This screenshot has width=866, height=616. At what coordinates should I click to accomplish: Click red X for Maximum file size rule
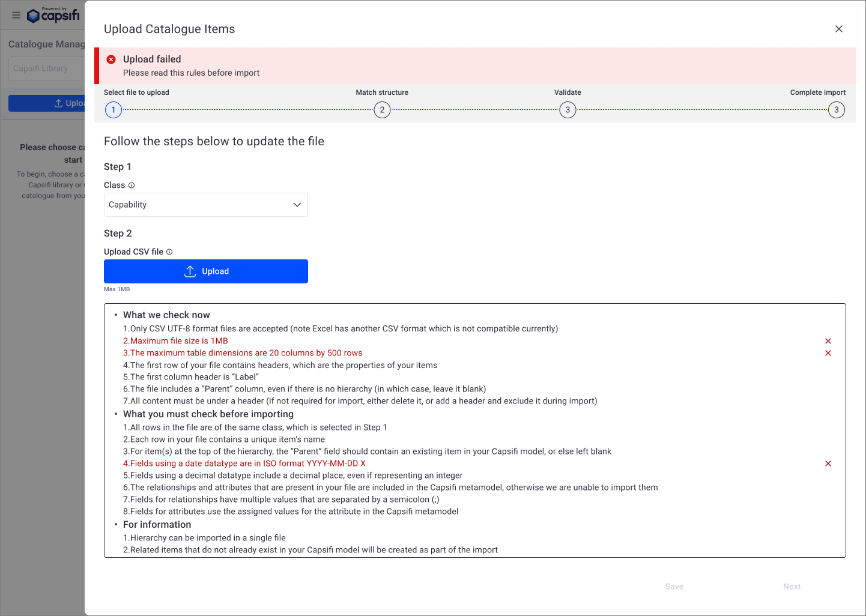(828, 341)
